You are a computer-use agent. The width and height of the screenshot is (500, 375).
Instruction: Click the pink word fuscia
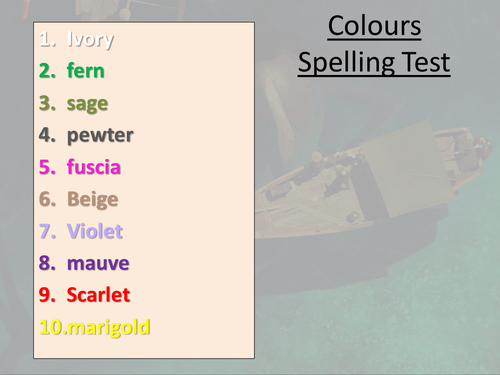coord(94,167)
